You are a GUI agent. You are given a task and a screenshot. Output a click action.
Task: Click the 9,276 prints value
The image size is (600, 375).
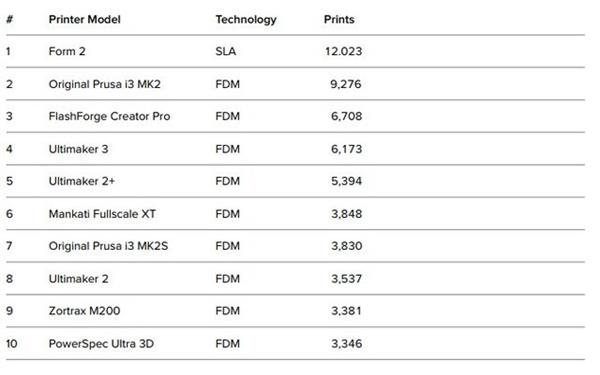346,84
